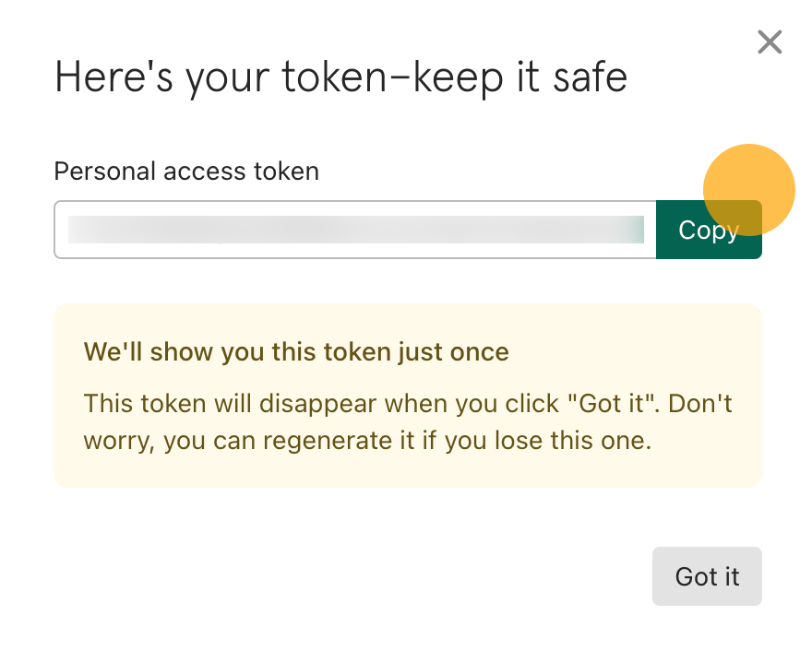
Task: Click the grey Got it button at the bottom
Action: [707, 576]
